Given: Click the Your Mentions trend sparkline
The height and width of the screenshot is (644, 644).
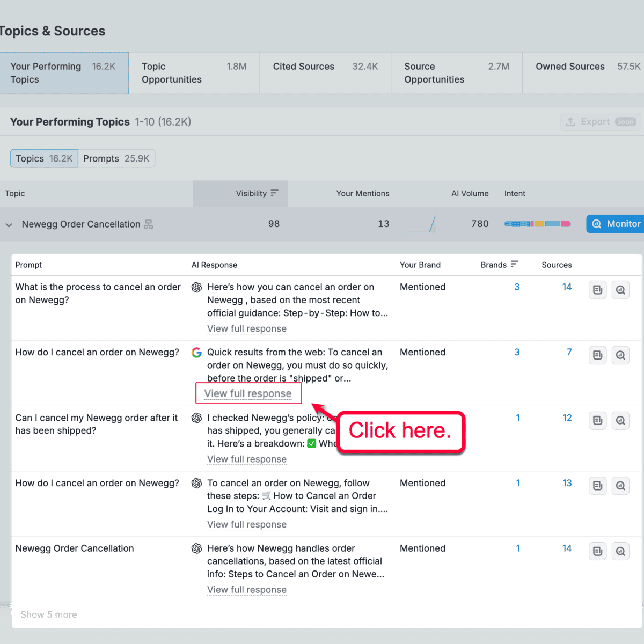Looking at the screenshot, I should tap(420, 224).
